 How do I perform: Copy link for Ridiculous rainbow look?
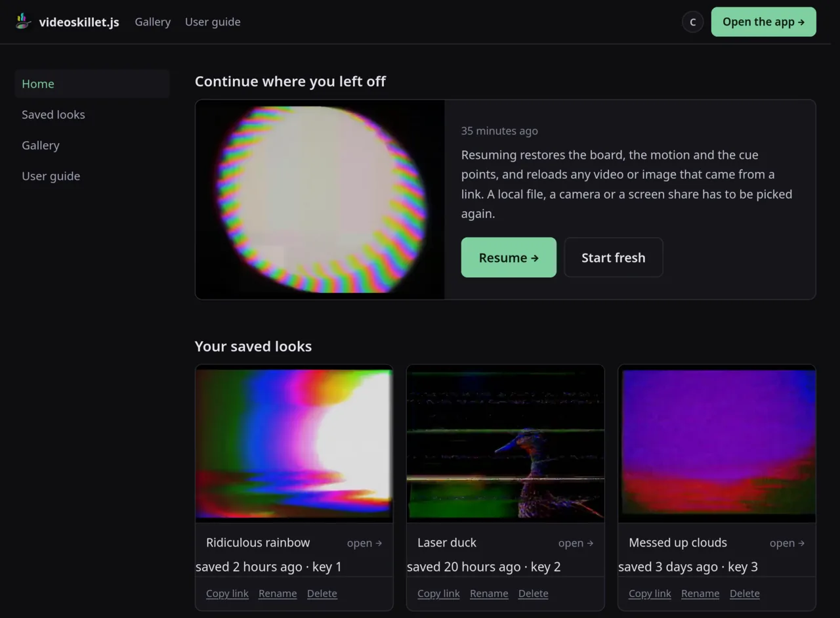(x=227, y=594)
